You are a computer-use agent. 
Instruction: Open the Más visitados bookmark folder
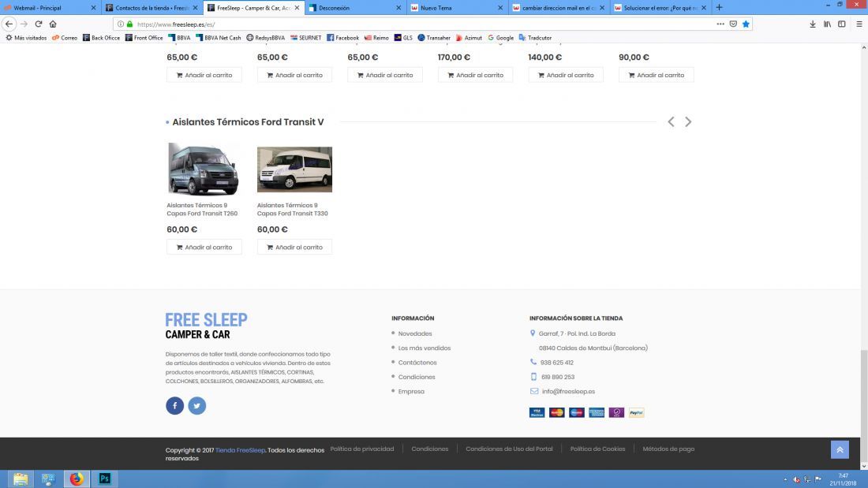click(x=26, y=38)
